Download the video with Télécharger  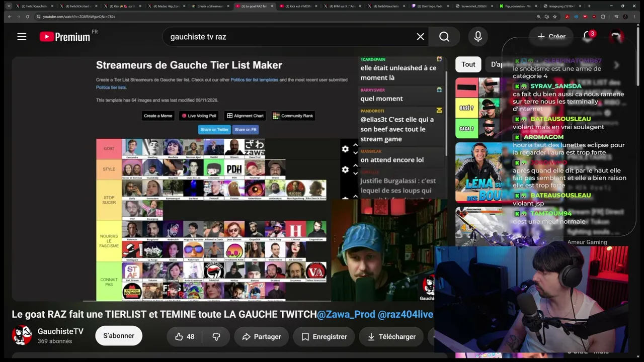coord(391,337)
